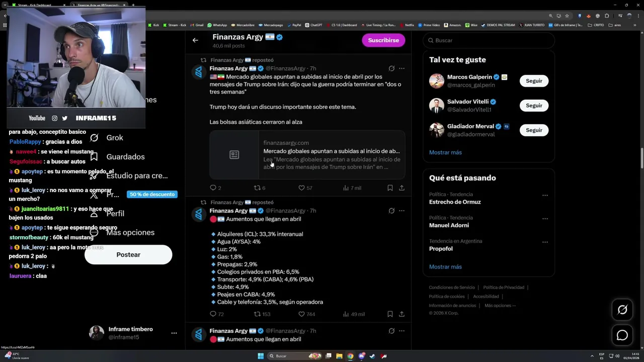Show more under Tal vez te guste
Screen dimensions: 644x362
point(445,152)
